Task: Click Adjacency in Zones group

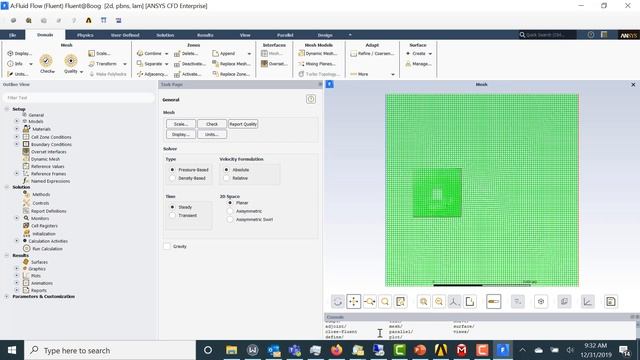Action: [x=152, y=74]
